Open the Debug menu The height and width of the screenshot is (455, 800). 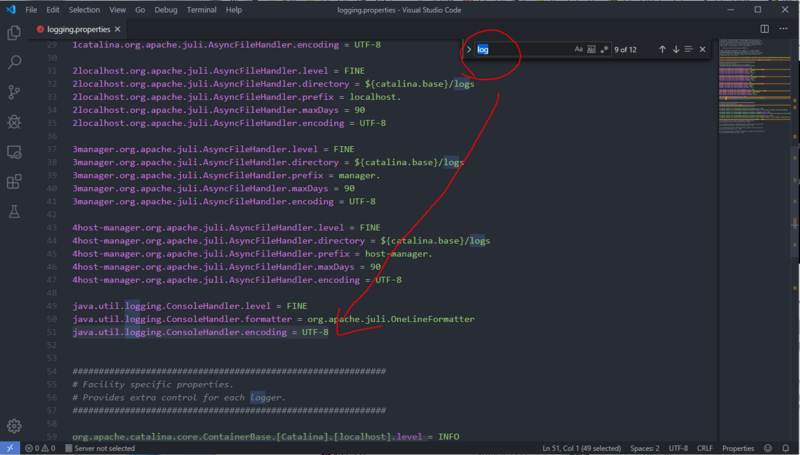tap(166, 10)
